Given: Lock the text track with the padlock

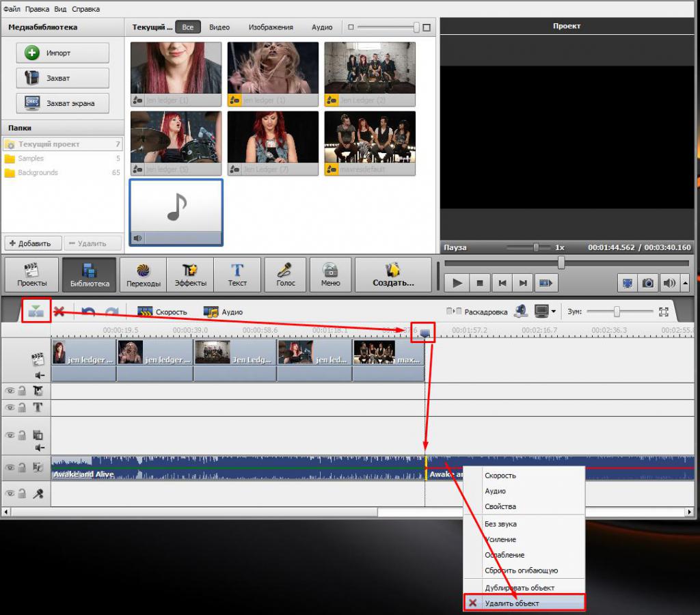Looking at the screenshot, I should tap(22, 407).
